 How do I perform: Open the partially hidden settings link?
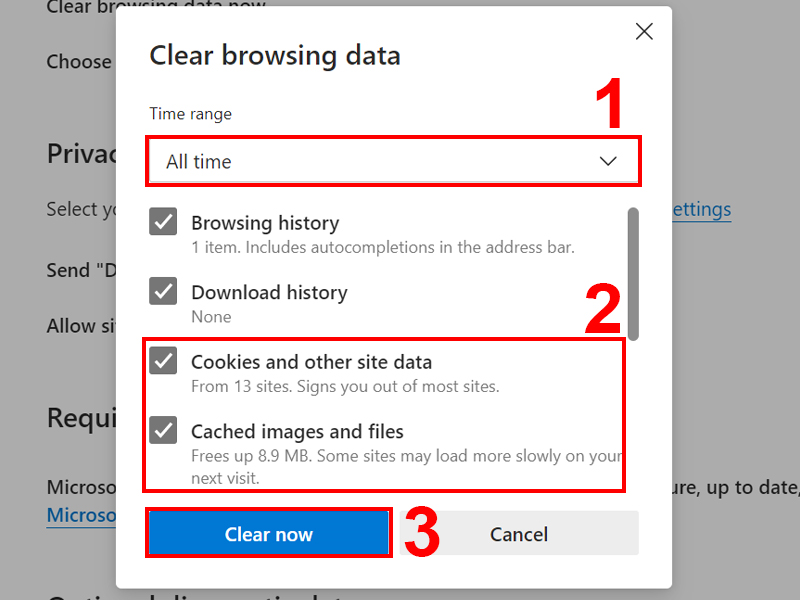pyautogui.click(x=702, y=209)
